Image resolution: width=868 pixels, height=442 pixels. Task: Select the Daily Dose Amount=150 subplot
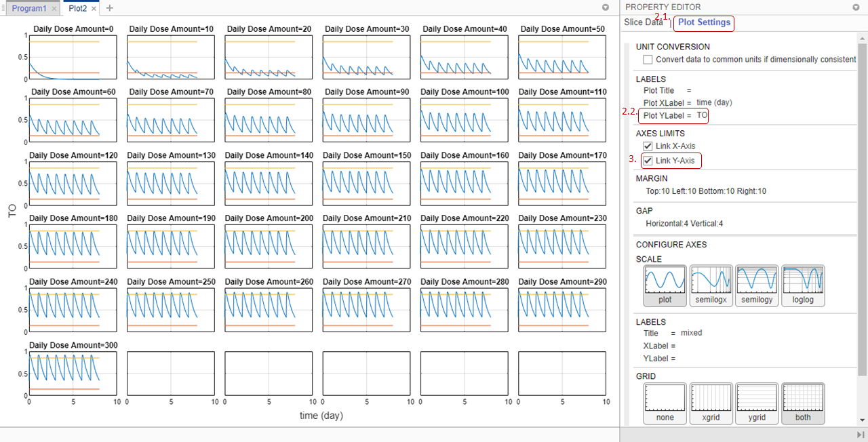coord(366,183)
